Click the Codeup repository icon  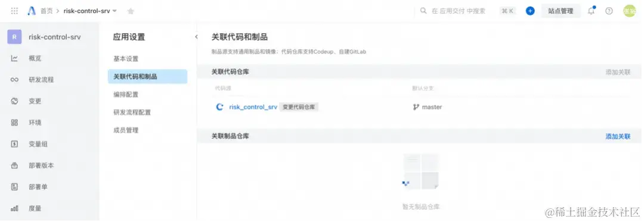[x=219, y=107]
